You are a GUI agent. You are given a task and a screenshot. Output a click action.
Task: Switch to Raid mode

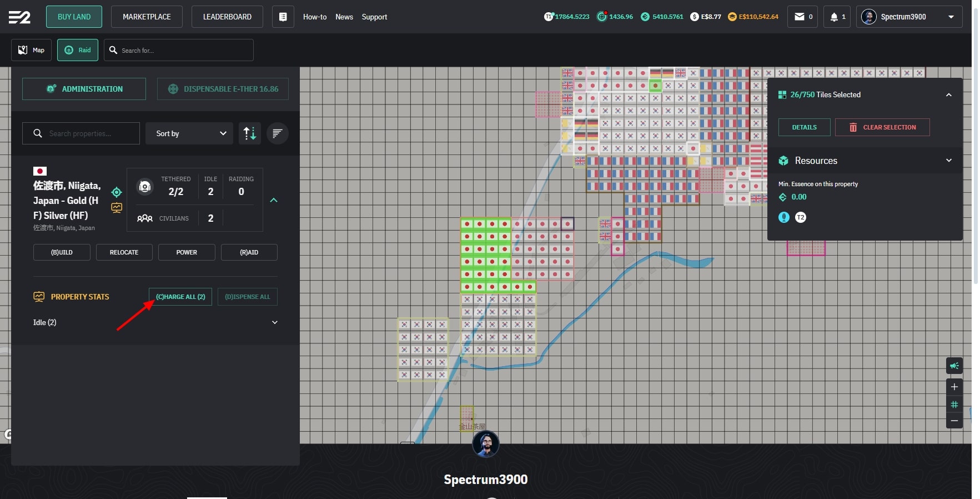point(78,50)
